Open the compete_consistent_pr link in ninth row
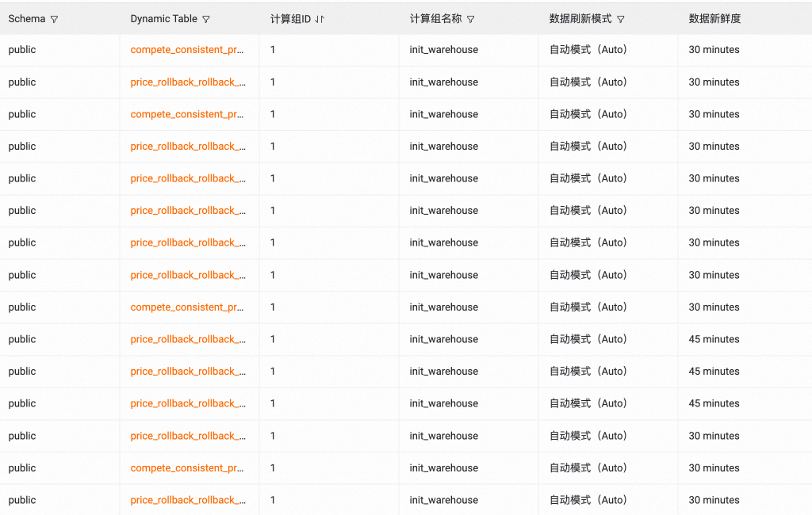 coord(188,307)
